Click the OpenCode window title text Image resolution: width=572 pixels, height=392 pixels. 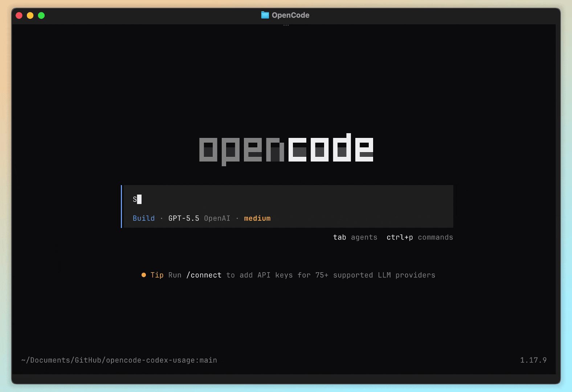(x=291, y=15)
